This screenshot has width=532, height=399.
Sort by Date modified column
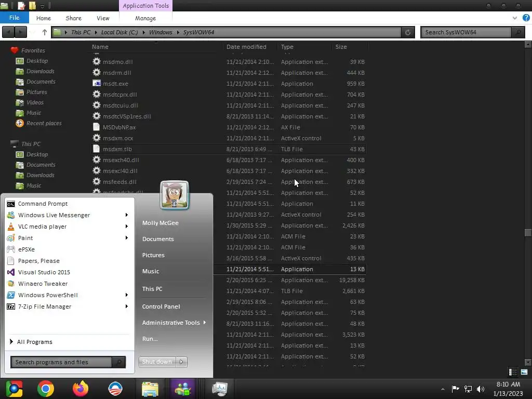[246, 47]
